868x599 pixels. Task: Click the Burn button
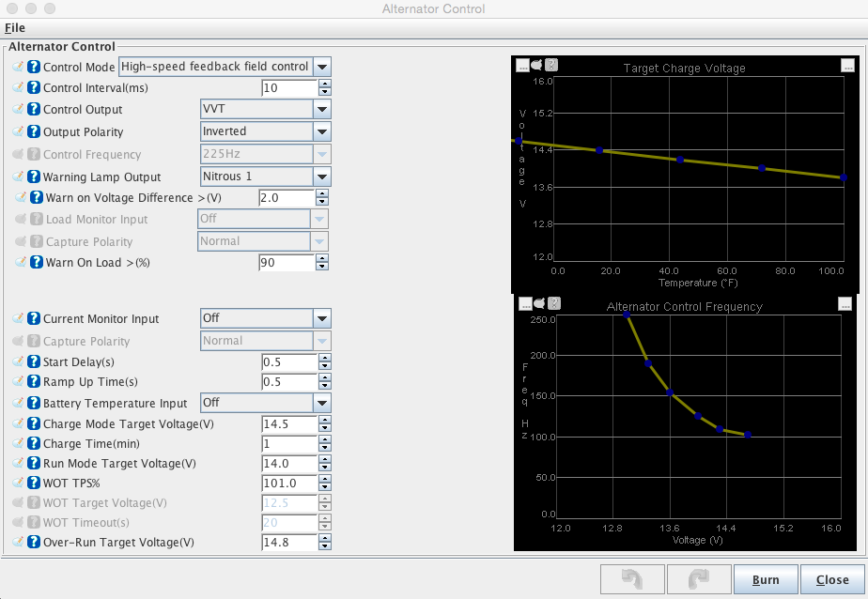coord(766,579)
